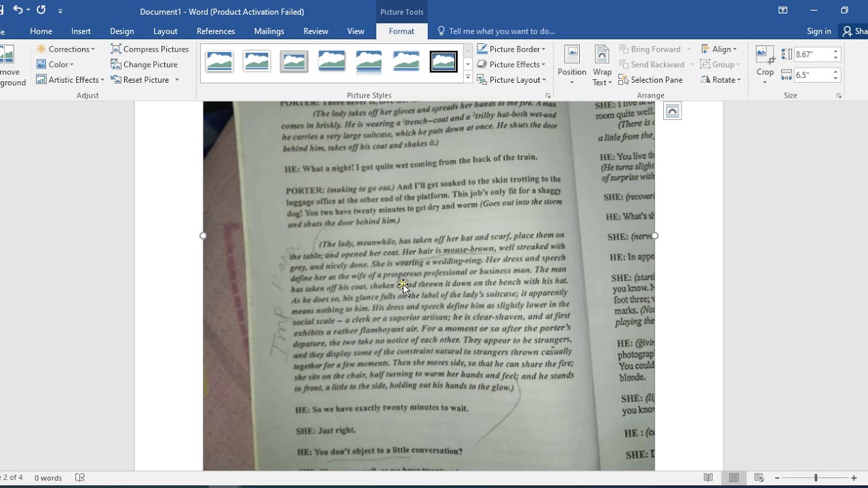868x488 pixels.
Task: Switch to the Layout tab
Action: pos(165,31)
